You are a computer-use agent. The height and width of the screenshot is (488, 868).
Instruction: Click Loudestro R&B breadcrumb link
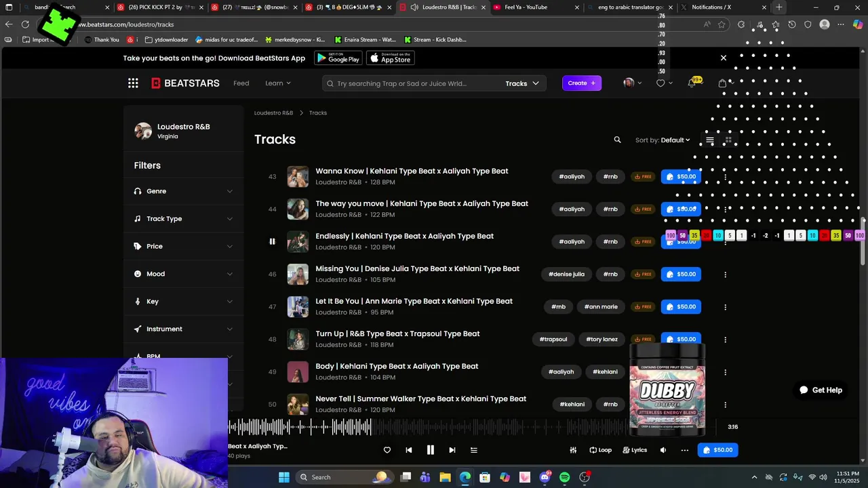pos(273,113)
